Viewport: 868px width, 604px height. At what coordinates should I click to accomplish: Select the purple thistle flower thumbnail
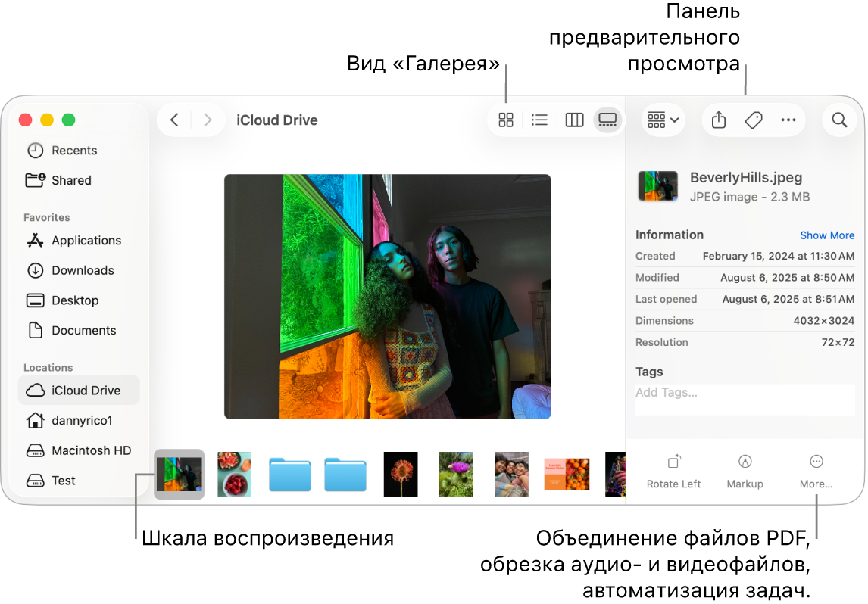456,474
